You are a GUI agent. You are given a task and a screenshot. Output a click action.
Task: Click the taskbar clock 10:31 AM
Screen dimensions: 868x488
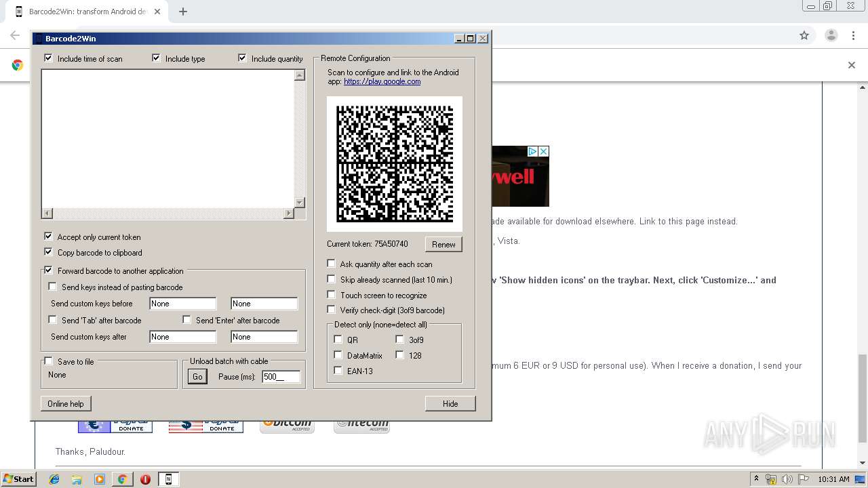(833, 479)
